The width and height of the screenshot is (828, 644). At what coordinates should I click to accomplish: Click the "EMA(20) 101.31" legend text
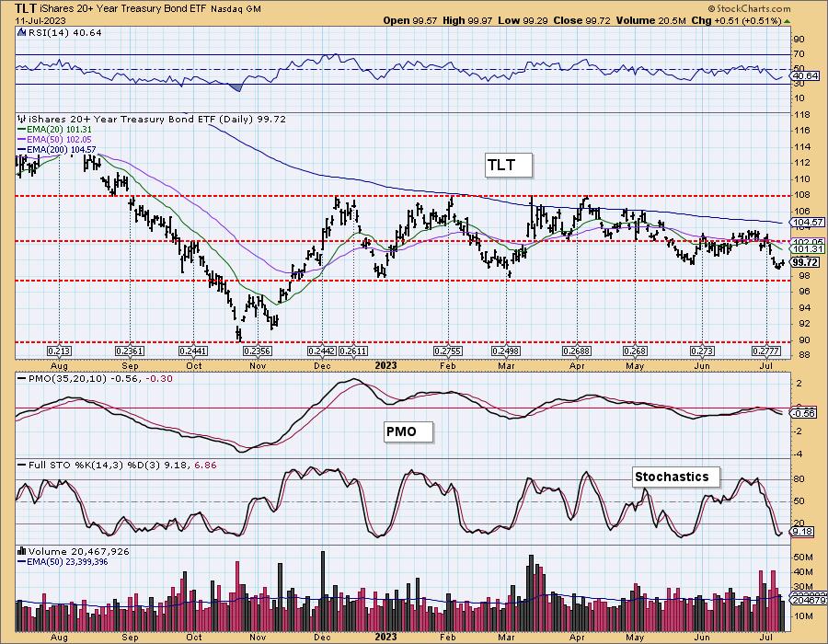[59, 130]
